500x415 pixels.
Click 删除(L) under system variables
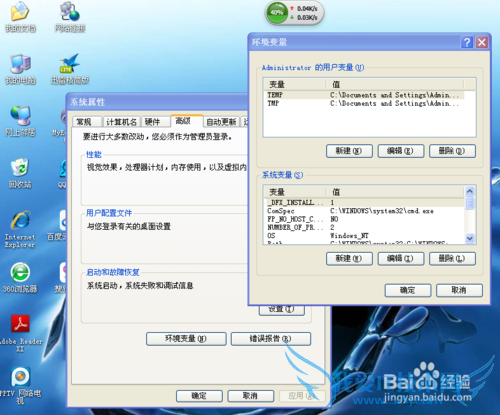pos(452,258)
